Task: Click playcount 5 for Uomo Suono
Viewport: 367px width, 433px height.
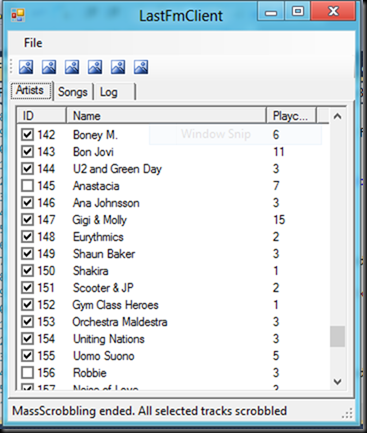Action: point(276,356)
